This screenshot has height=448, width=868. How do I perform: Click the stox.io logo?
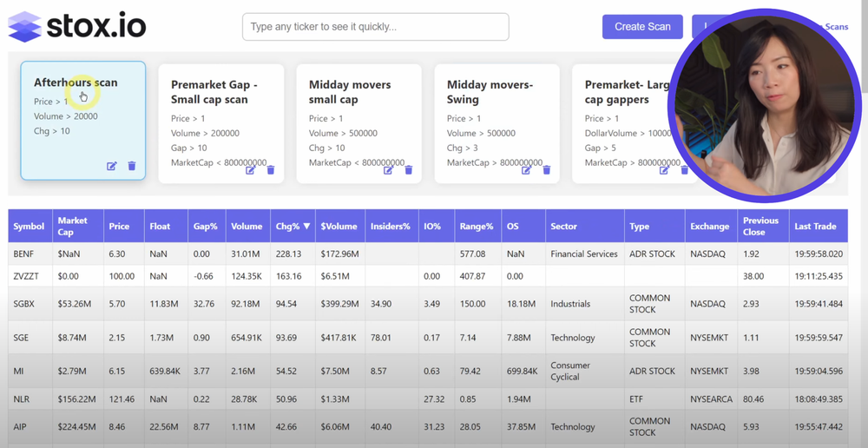77,26
